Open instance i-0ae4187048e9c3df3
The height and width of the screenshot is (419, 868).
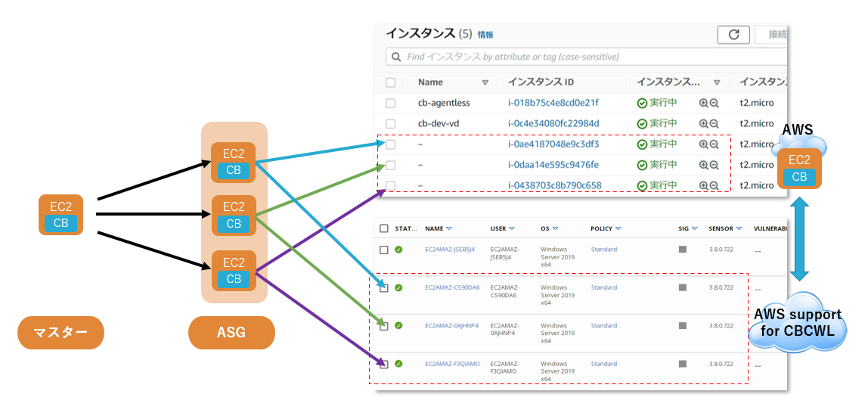553,144
